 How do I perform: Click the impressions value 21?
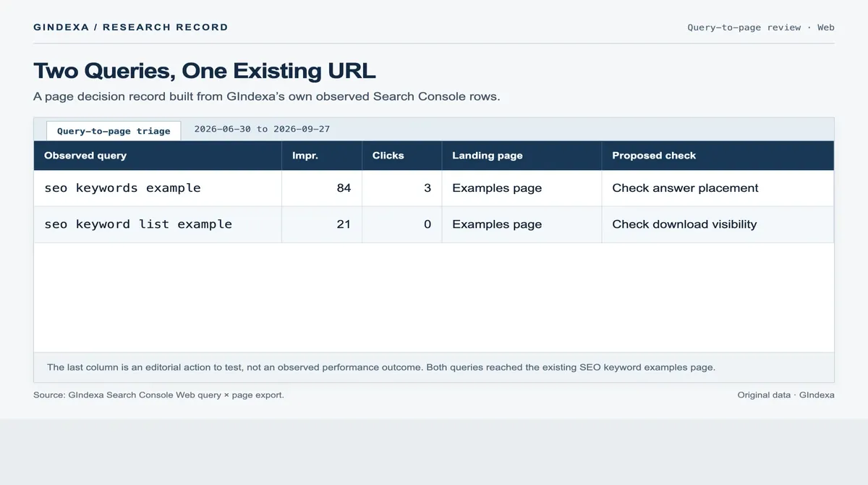[x=344, y=224]
